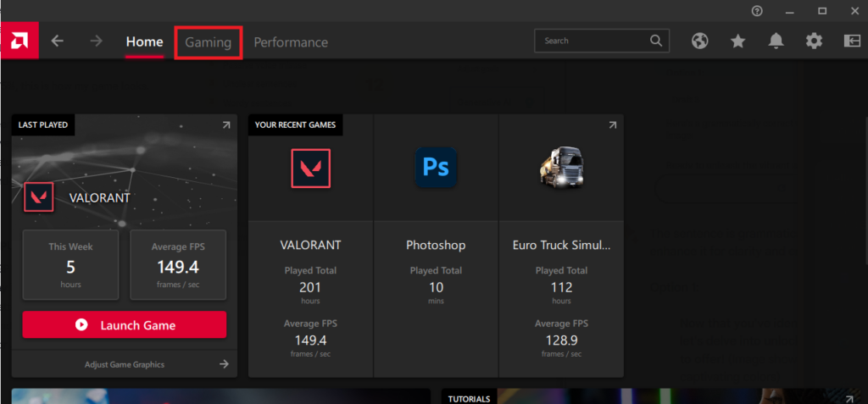Click the AMD logo icon
Image resolution: width=868 pixels, height=404 pixels.
click(x=19, y=41)
